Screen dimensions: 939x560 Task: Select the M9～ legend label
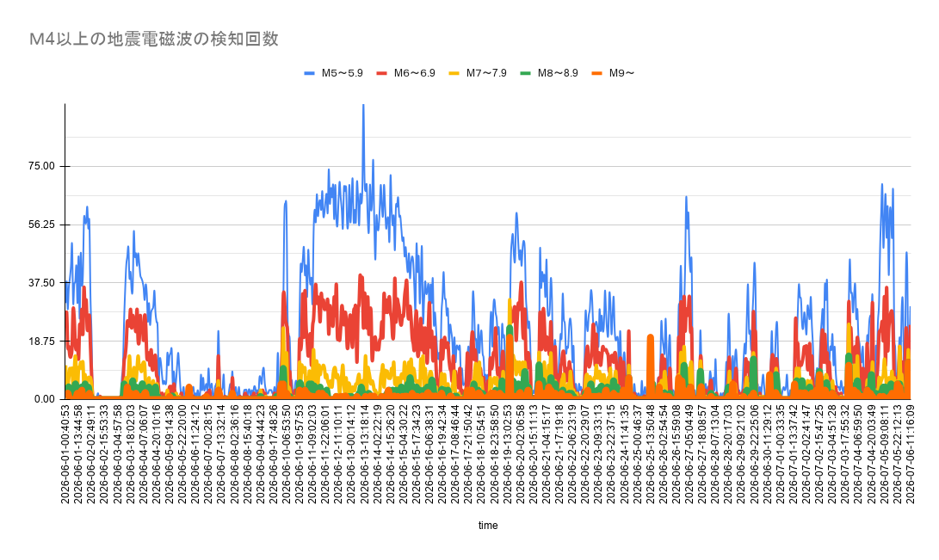(x=621, y=74)
